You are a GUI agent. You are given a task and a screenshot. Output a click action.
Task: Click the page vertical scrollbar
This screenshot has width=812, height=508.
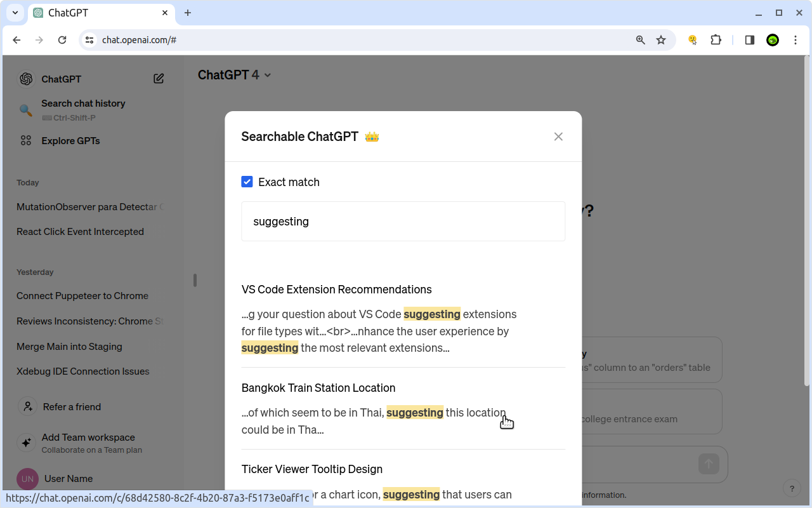coord(808,220)
